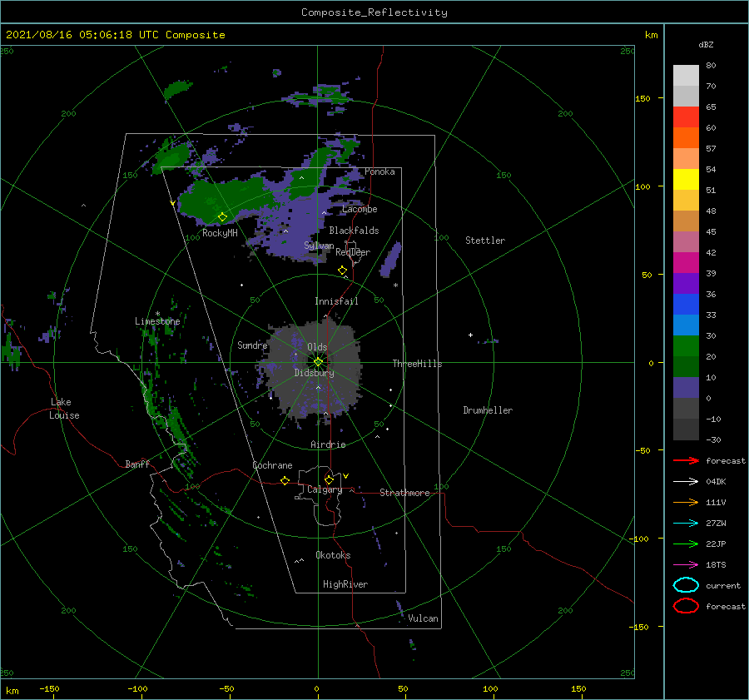
Task: Click the HighRiver label
Action: click(345, 584)
